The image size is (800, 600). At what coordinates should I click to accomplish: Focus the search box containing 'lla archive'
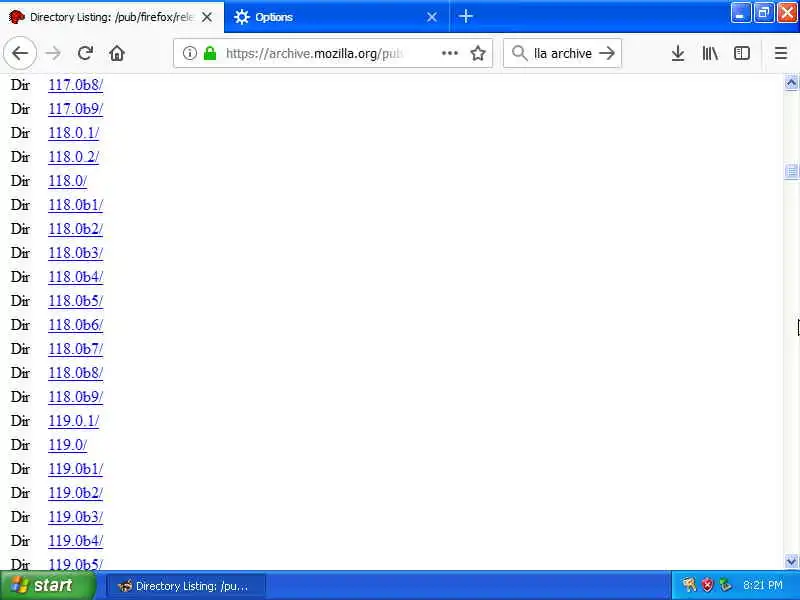(563, 53)
